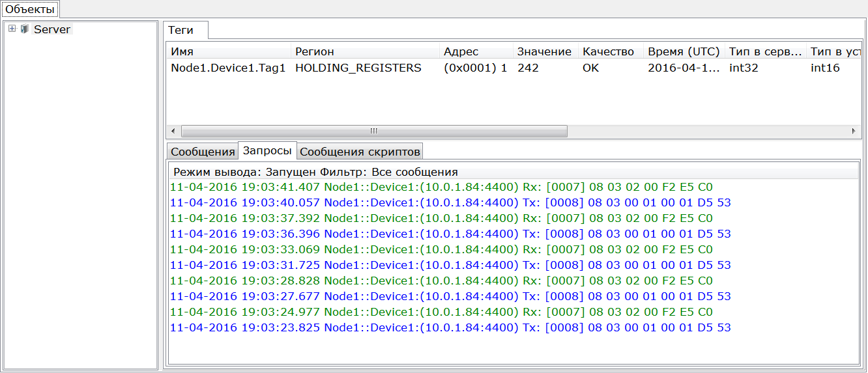Viewport: 868px width, 373px height.
Task: Sort by the Имя column header
Action: (229, 51)
